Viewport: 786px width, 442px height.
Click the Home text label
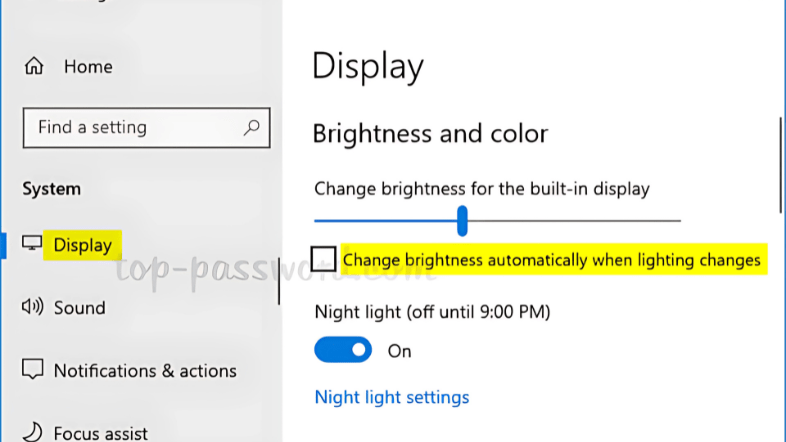click(88, 67)
